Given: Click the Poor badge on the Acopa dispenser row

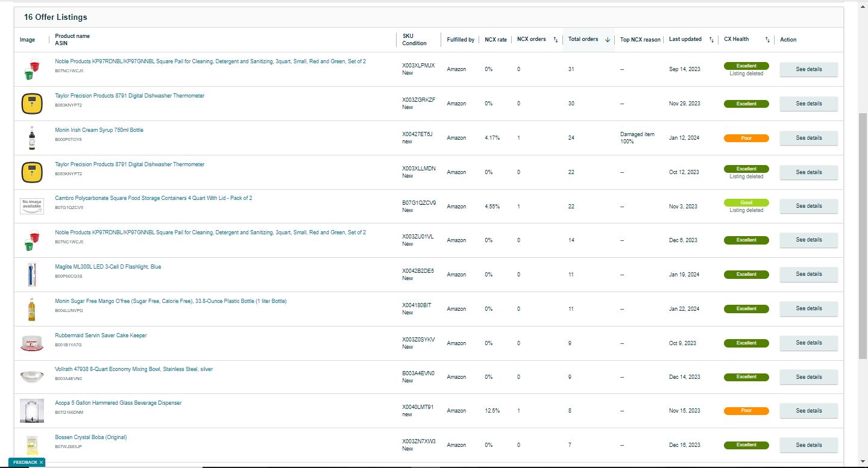Looking at the screenshot, I should tap(746, 411).
